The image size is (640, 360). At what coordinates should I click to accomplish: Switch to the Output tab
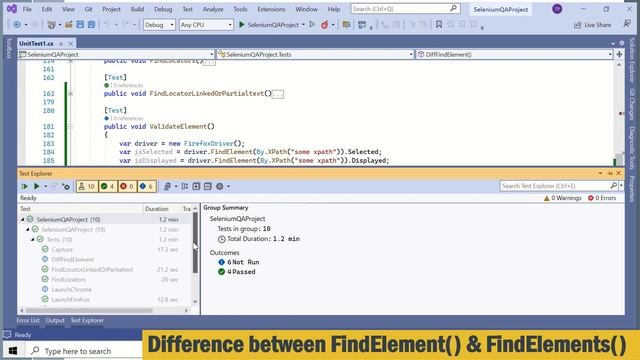(x=55, y=320)
